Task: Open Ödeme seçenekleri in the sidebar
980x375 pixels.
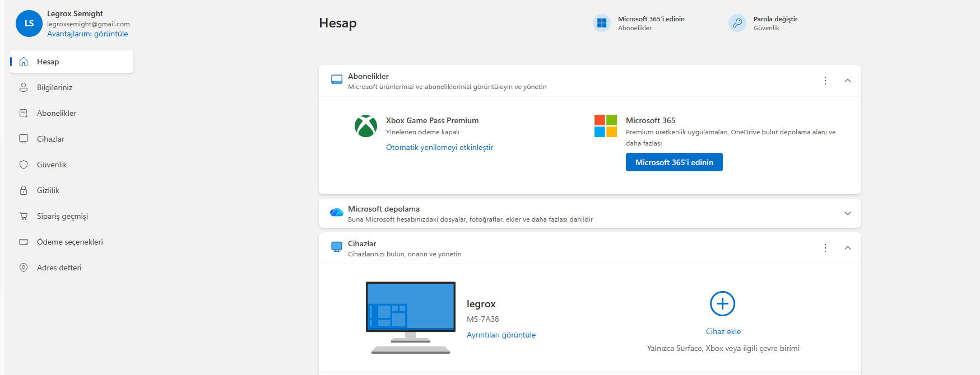Action: (72, 242)
